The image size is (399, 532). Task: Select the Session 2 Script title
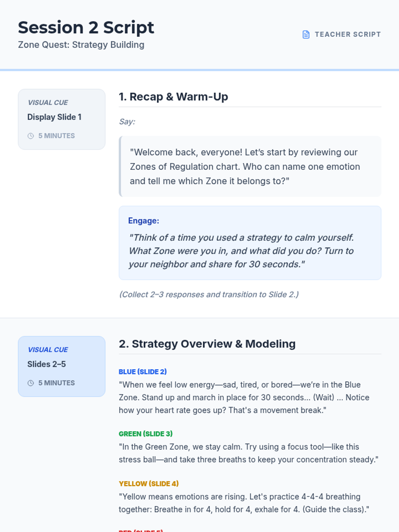coord(86,27)
